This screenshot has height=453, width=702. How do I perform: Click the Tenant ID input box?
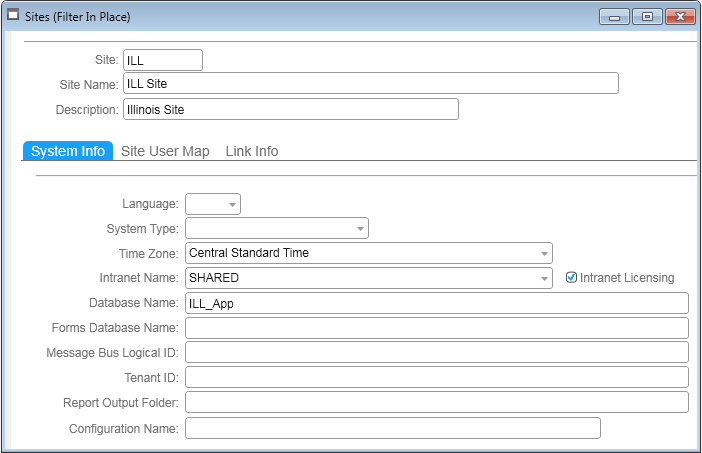[x=436, y=377]
